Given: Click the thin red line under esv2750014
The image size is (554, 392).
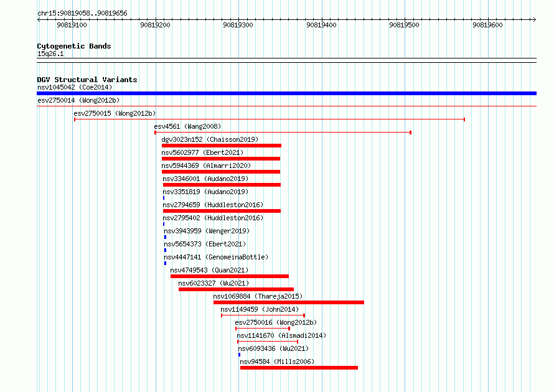Looking at the screenshot, I should coord(286,106).
